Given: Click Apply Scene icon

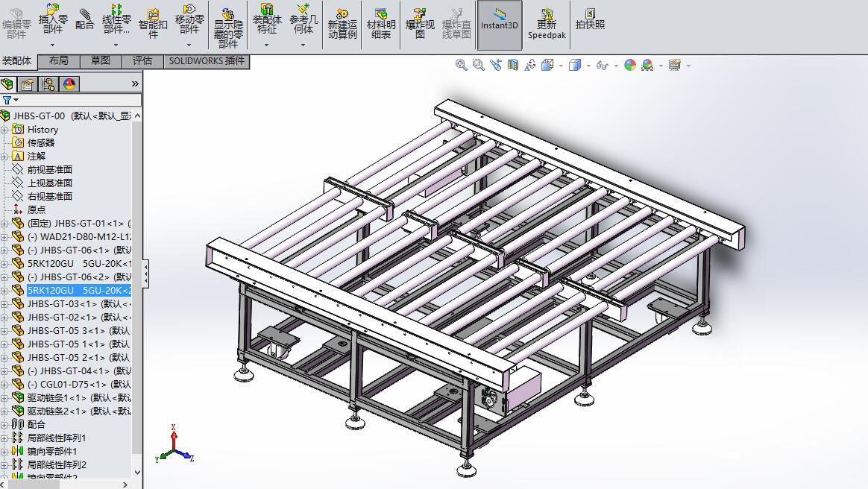Looking at the screenshot, I should pyautogui.click(x=647, y=65).
